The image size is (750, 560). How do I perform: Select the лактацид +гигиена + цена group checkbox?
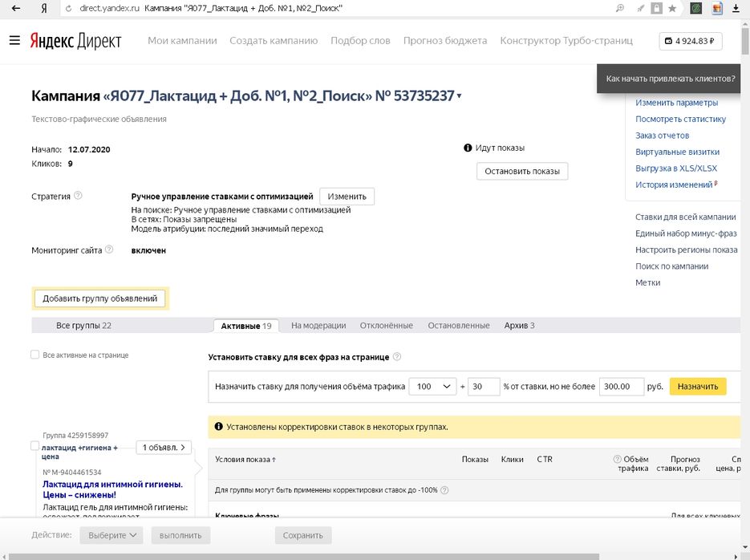35,446
